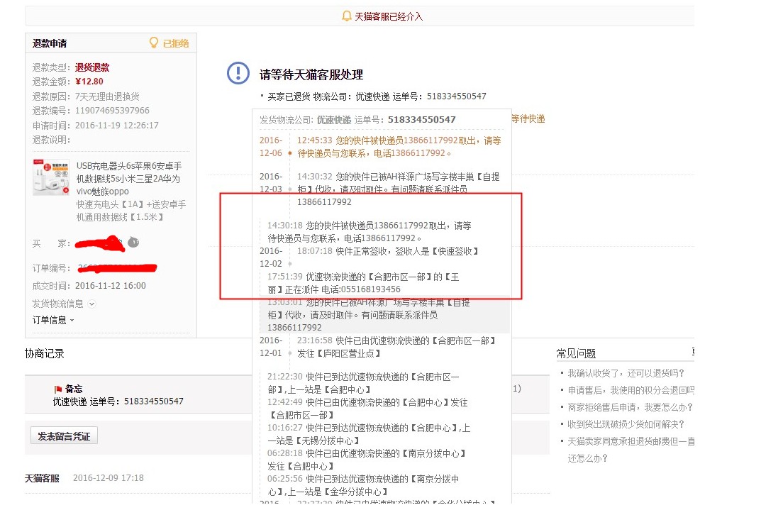Click the 18:07:18 快件正常签收 entry
The image size is (761, 532).
(x=388, y=251)
